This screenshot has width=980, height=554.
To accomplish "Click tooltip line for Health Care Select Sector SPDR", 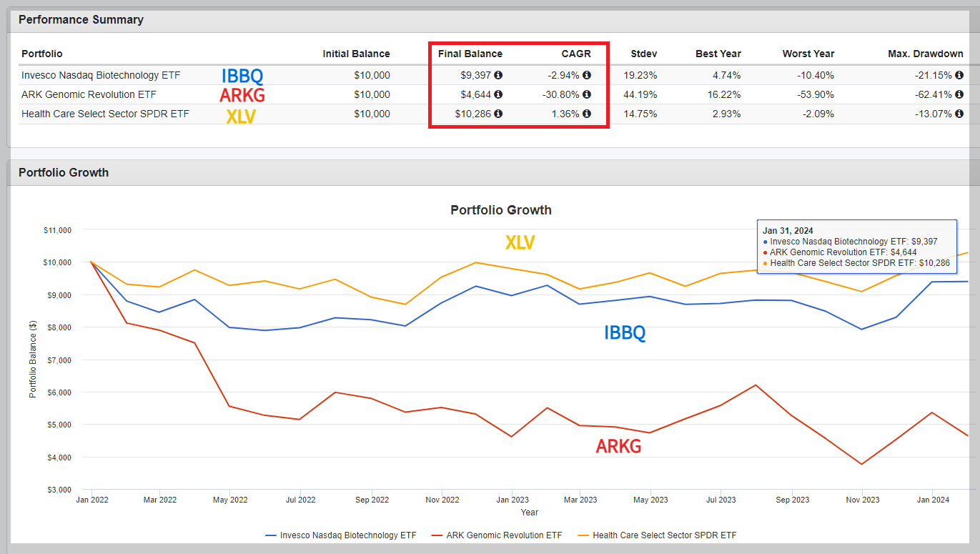I will coord(858,263).
